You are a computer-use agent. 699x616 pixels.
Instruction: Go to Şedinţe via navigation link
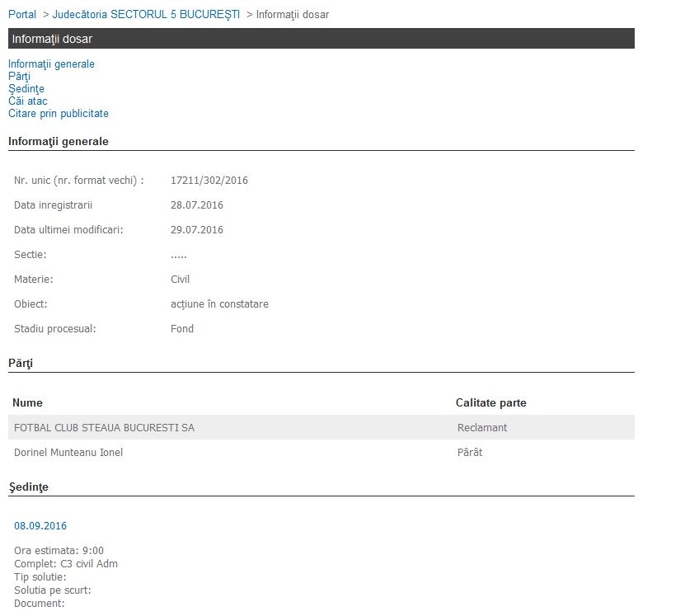pos(26,89)
